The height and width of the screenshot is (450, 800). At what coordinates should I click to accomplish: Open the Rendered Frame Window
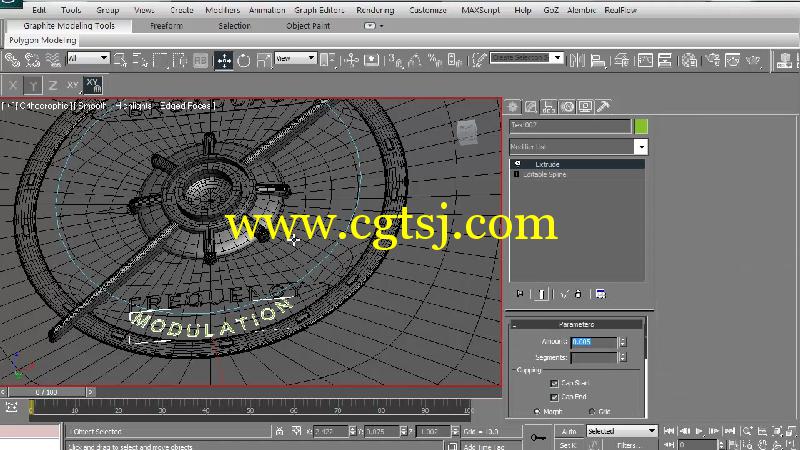733,60
